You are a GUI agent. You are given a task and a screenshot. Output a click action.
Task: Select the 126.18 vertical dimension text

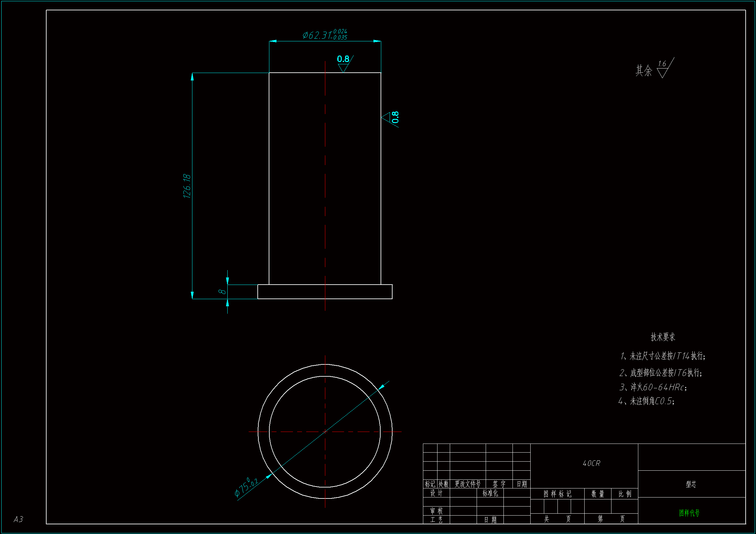click(x=187, y=186)
